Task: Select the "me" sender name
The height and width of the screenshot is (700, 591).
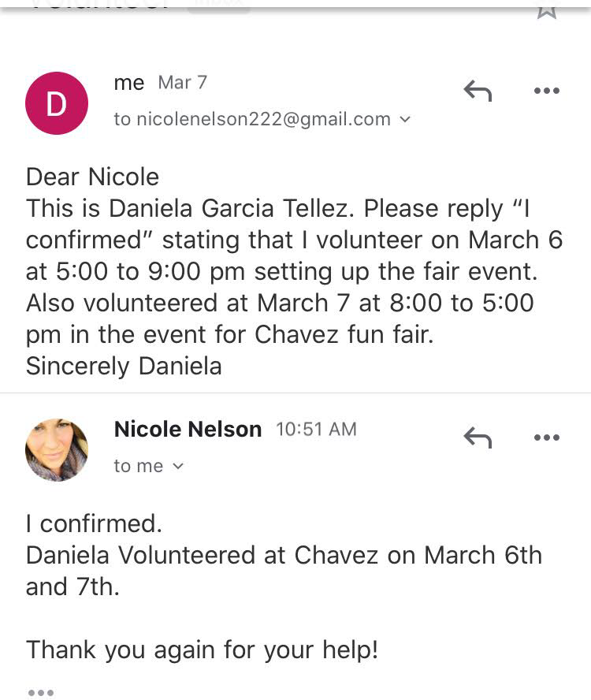Action: coord(129,83)
